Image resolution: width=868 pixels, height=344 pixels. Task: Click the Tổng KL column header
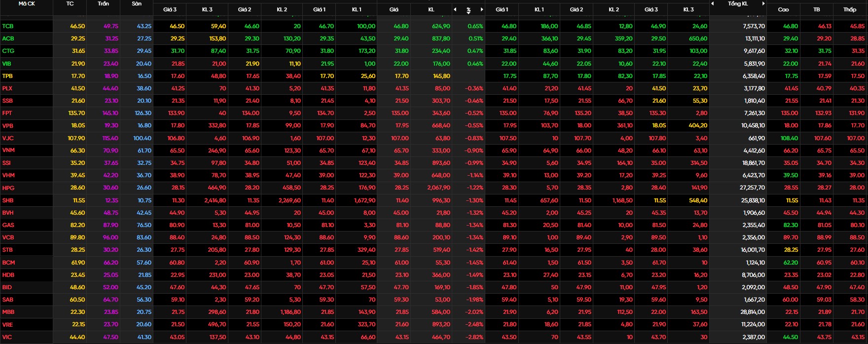[738, 3]
